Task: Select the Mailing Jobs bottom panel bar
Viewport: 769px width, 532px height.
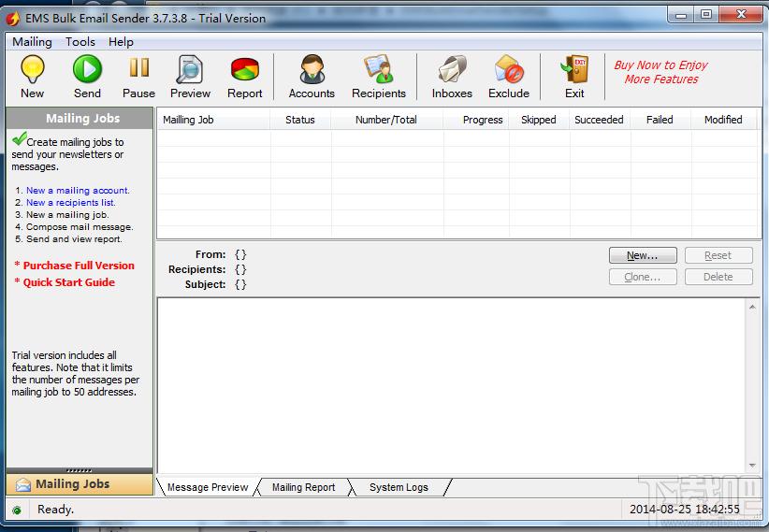Action: (x=80, y=484)
